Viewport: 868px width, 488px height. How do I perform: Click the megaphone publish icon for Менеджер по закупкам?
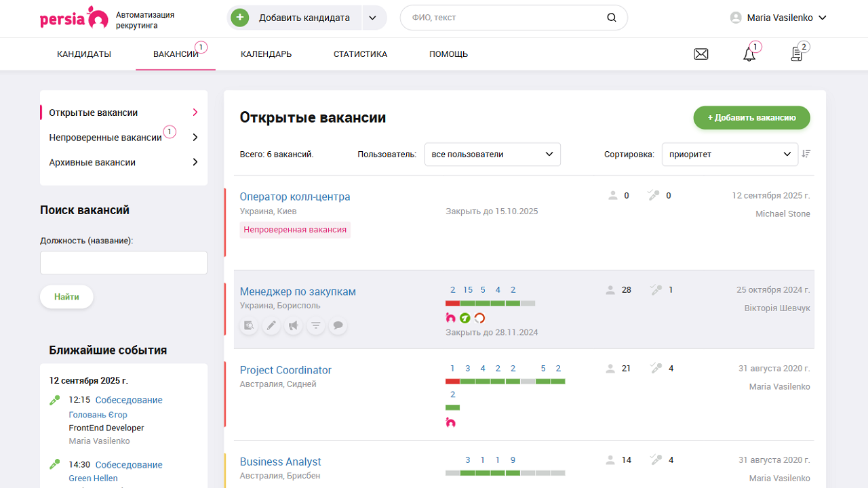pos(293,326)
